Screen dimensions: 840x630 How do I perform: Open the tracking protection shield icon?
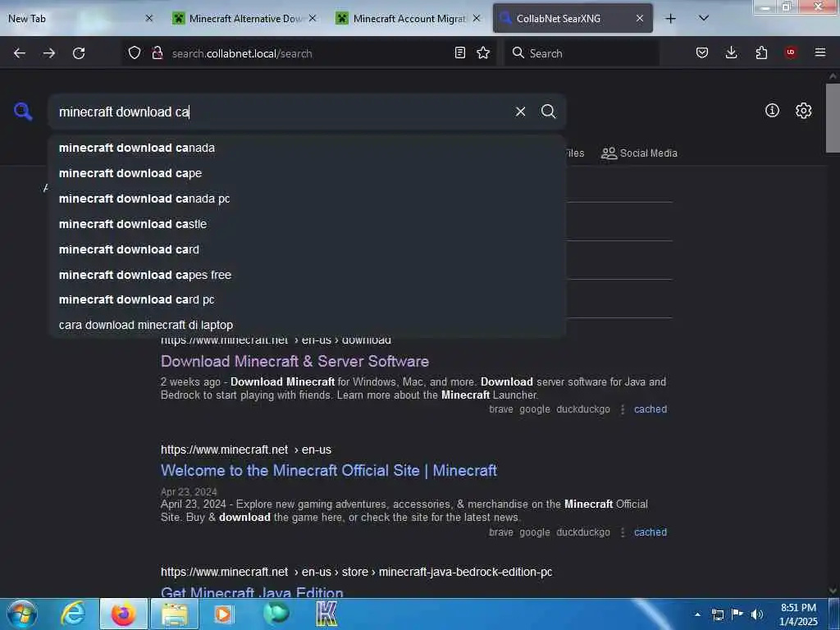click(135, 53)
